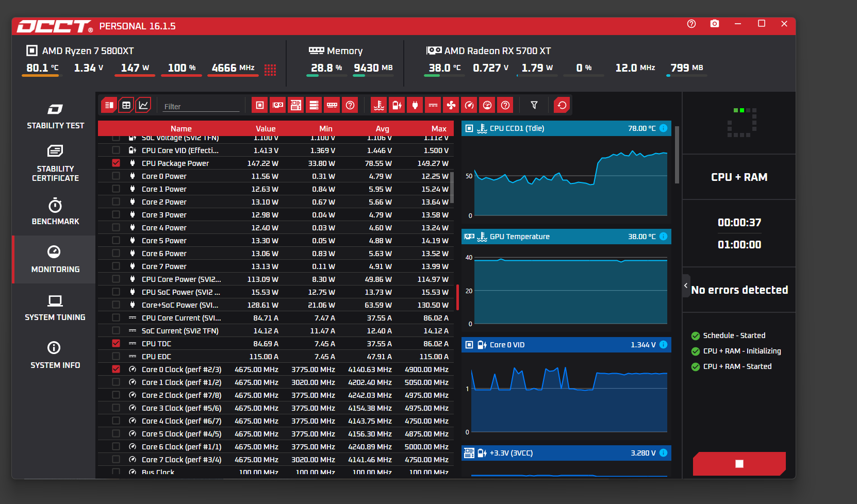Open info for Core 0 VID graph

point(664,345)
